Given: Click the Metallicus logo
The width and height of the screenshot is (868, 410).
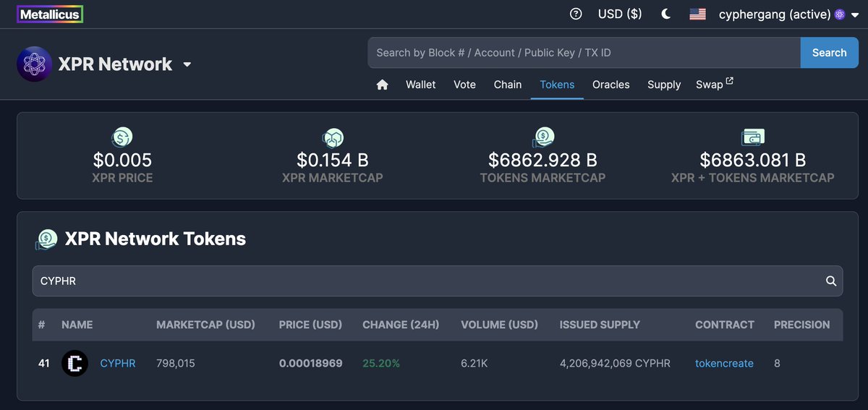Looking at the screenshot, I should (x=50, y=14).
